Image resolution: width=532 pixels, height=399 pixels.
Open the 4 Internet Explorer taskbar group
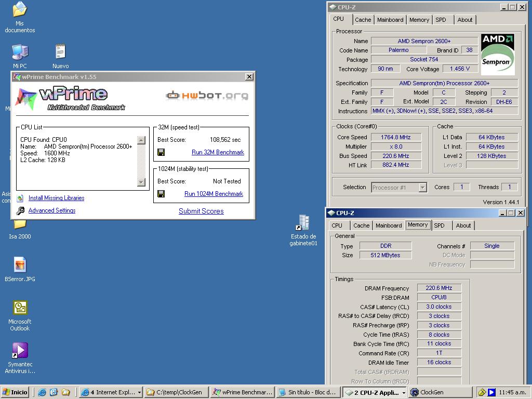pos(111,392)
